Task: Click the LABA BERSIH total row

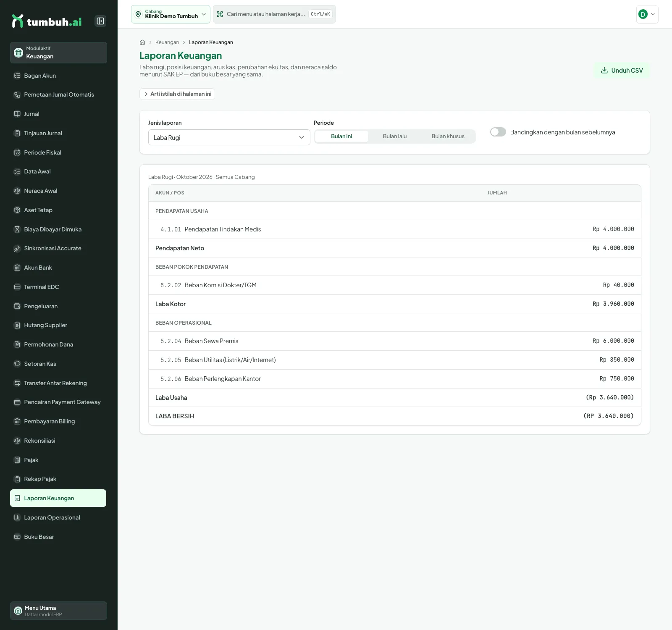Action: (395, 416)
